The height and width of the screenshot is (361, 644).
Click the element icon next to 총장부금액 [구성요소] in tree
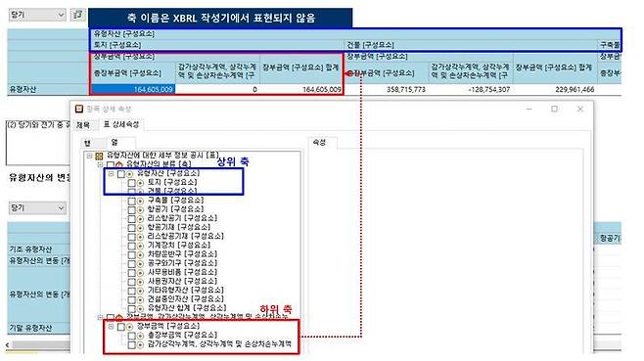tap(141, 336)
